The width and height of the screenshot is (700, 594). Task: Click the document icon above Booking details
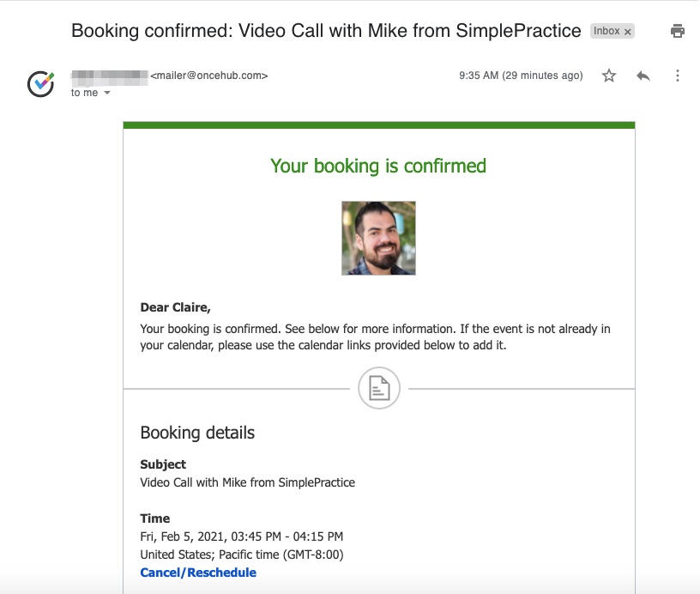click(380, 388)
